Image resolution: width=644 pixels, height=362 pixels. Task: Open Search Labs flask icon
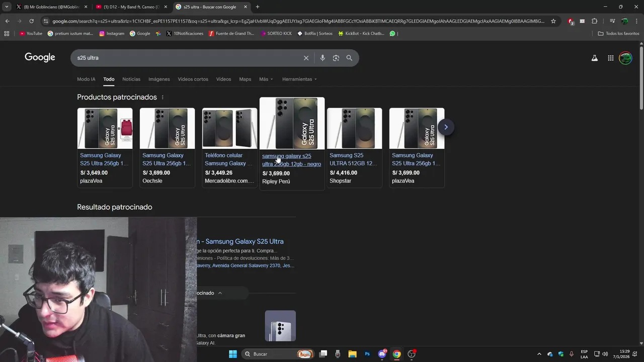click(x=594, y=58)
